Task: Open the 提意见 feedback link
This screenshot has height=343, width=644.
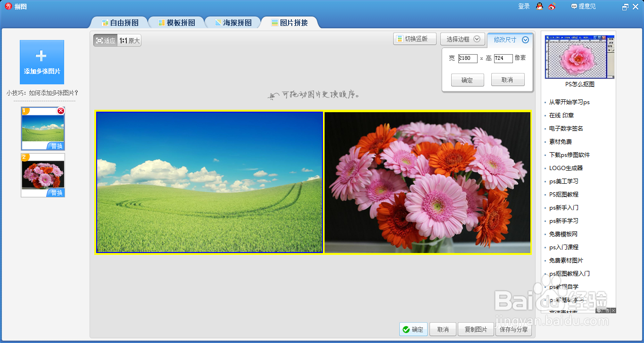Action: pos(583,6)
